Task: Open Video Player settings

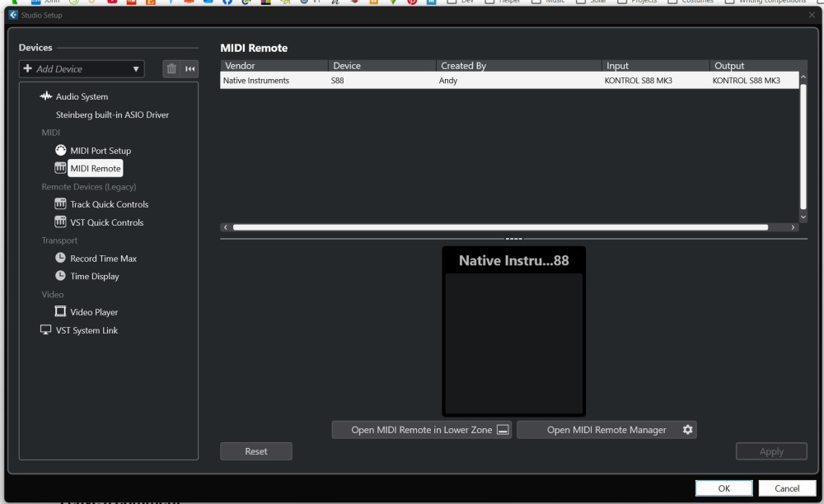Action: pos(94,312)
